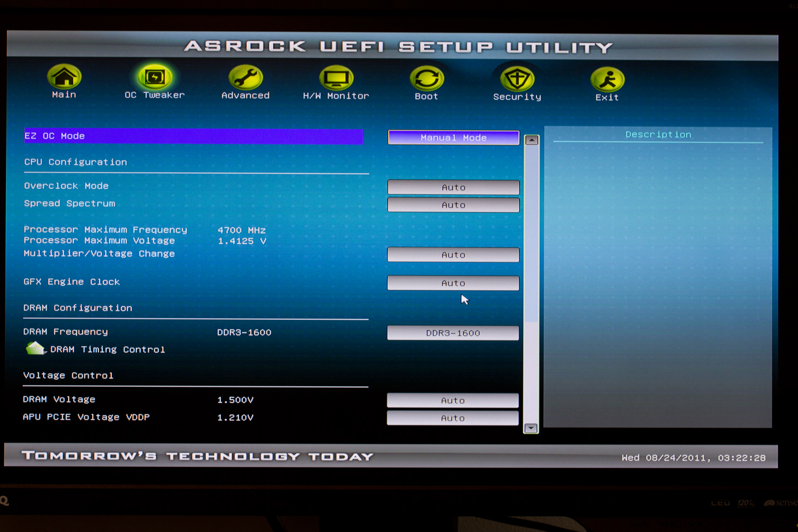This screenshot has width=798, height=532.
Task: Change EZ OC Mode from Manual Mode
Action: tap(453, 138)
